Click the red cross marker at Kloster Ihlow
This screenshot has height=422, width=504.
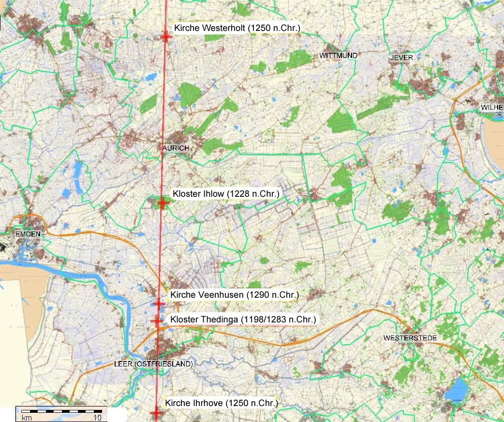pos(163,203)
